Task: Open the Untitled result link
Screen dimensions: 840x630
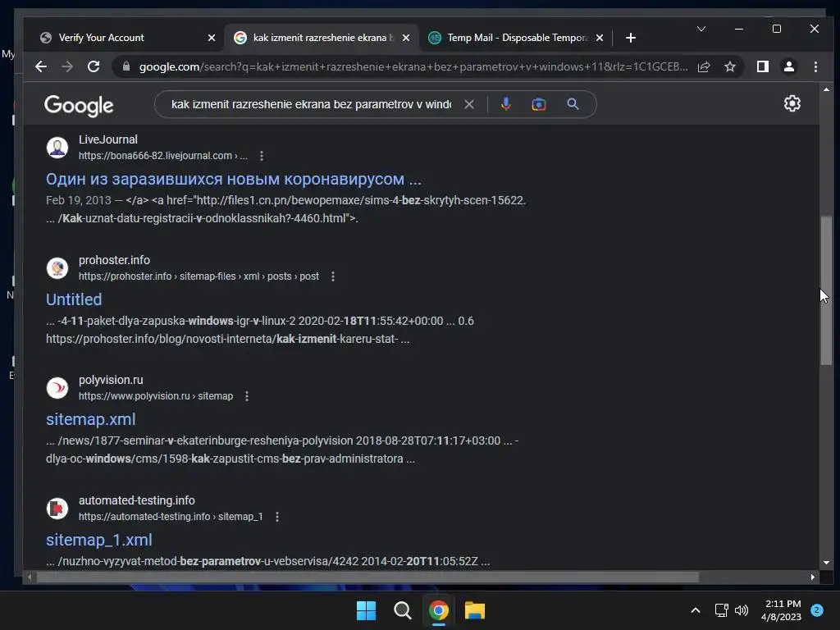Action: pyautogui.click(x=74, y=299)
